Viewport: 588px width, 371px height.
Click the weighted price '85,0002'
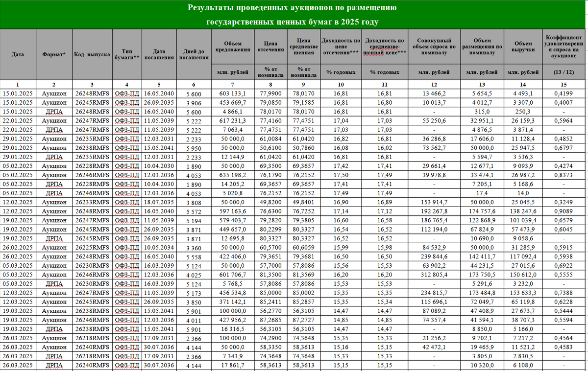(x=303, y=293)
